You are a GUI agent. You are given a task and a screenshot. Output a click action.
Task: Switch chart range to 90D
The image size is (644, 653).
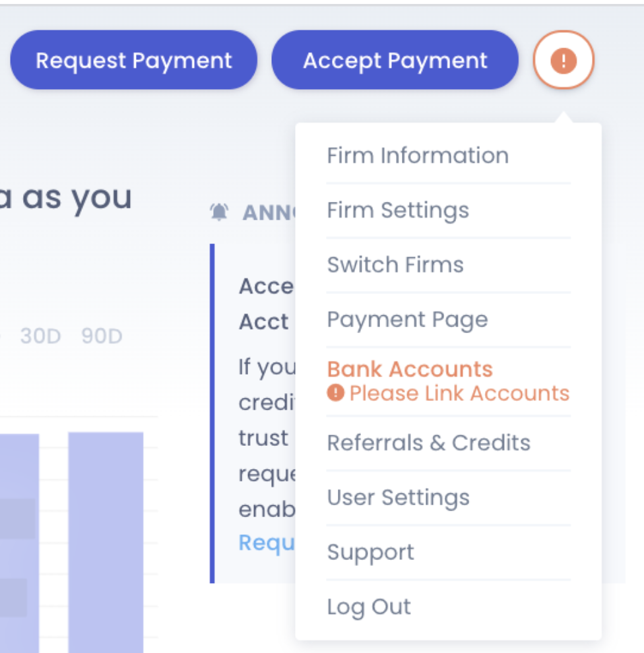pos(102,336)
